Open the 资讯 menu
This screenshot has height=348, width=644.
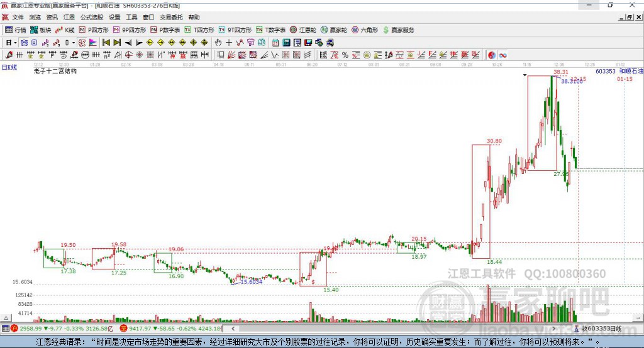pos(52,17)
